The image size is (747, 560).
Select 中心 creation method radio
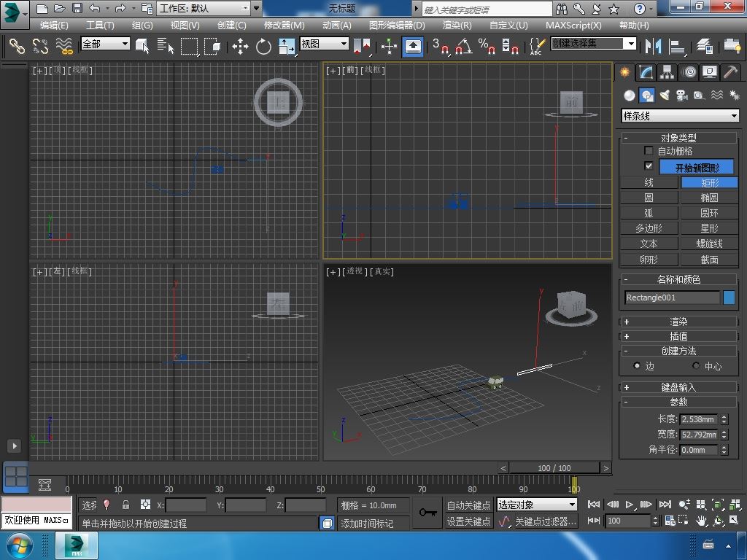[696, 366]
